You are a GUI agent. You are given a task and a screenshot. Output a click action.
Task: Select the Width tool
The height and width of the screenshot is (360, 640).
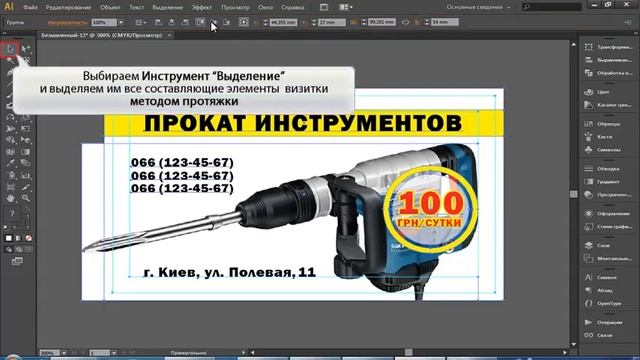[10, 129]
